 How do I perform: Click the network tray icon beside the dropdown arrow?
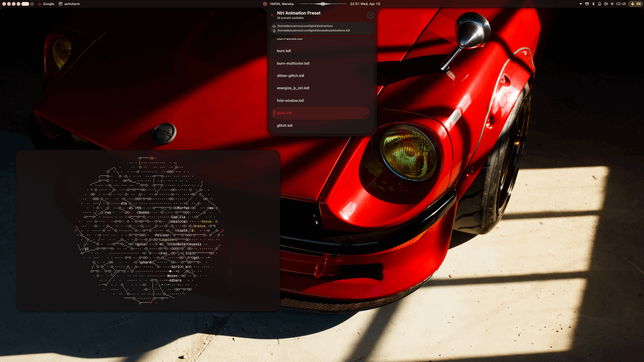(x=587, y=4)
